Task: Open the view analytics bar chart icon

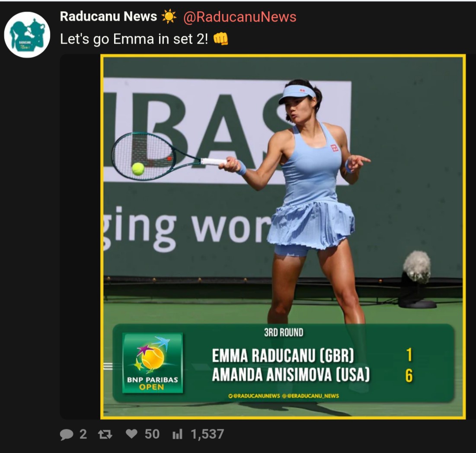Action: (177, 434)
